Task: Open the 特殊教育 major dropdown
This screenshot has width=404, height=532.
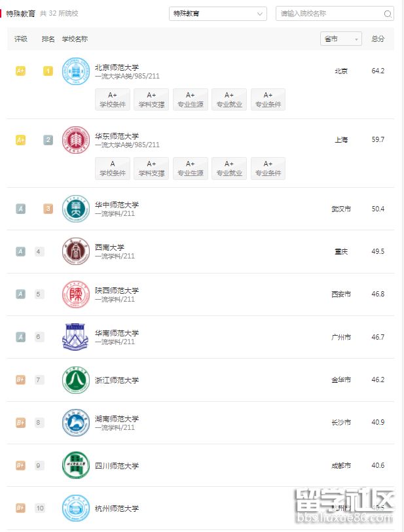Action: click(x=217, y=14)
